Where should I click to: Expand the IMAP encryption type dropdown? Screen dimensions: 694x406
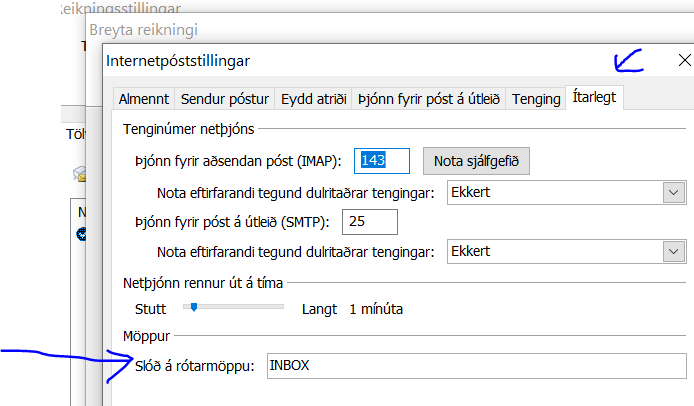672,192
